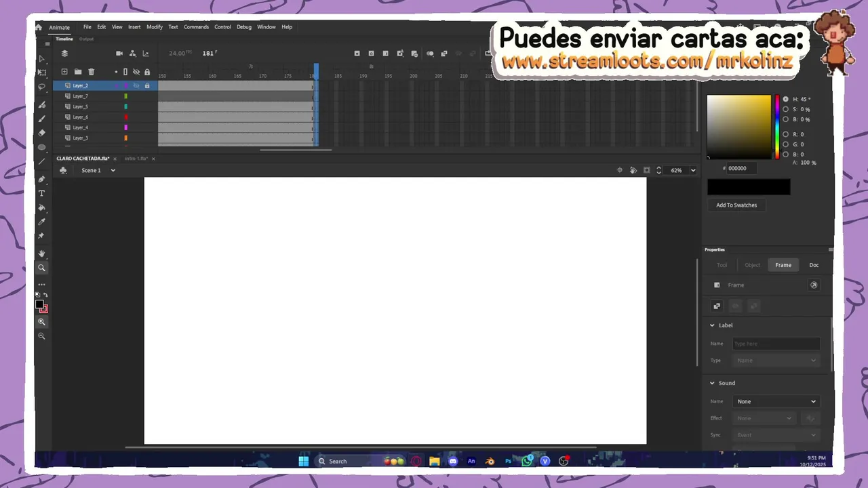Switch to the Object properties tab

pos(752,265)
